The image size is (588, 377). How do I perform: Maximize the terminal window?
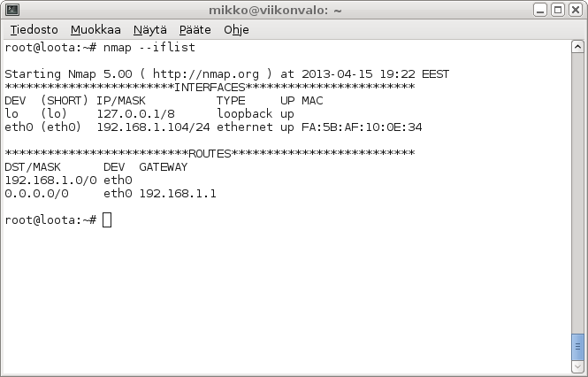pos(558,10)
